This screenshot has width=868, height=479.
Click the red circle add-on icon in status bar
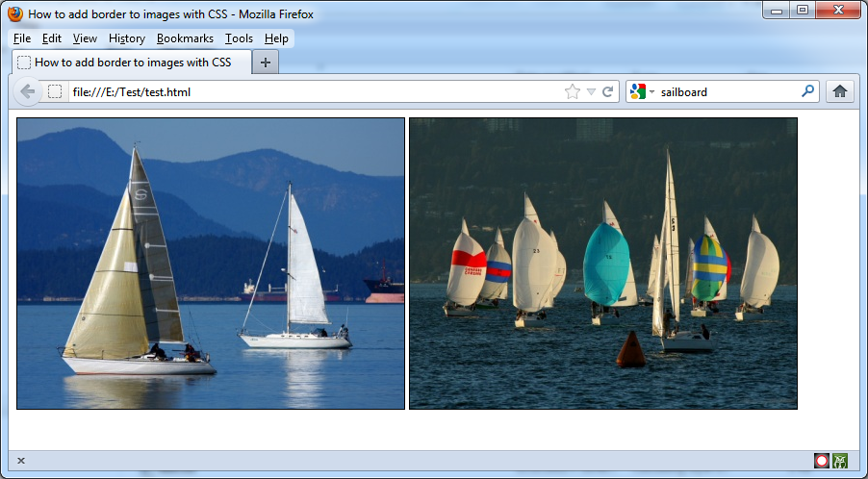822,461
